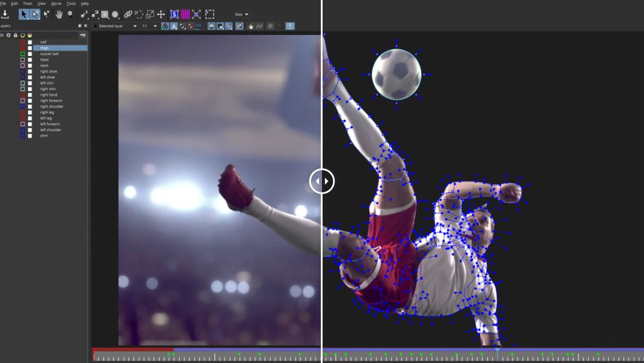This screenshot has width=644, height=363.
Task: Click the green color swatch of soccer ball layer
Action: [23, 54]
